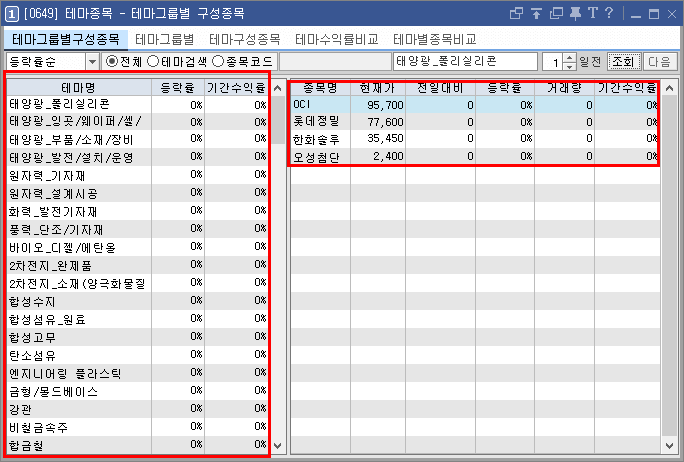Switch to 테마별종목비교 tab

click(434, 40)
